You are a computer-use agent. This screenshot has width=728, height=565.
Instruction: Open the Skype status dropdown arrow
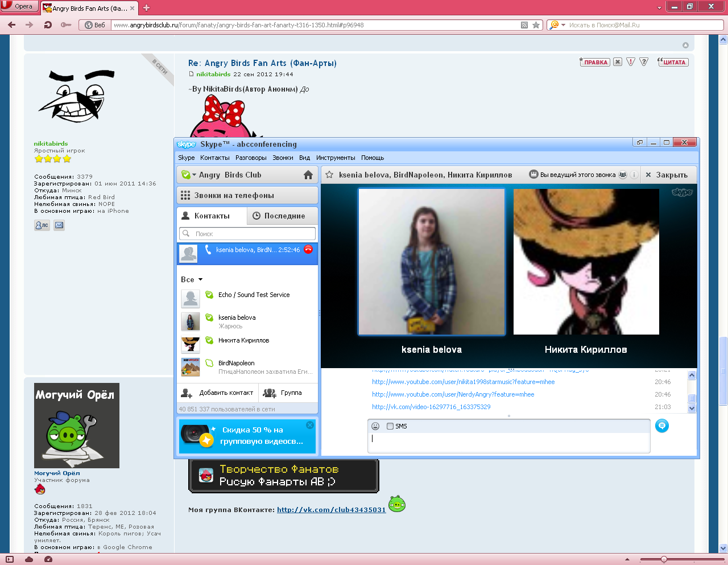[x=194, y=175]
